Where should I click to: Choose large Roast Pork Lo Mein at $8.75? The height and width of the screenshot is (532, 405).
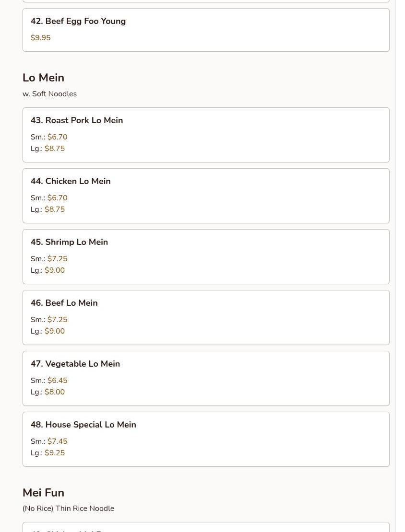tap(55, 149)
